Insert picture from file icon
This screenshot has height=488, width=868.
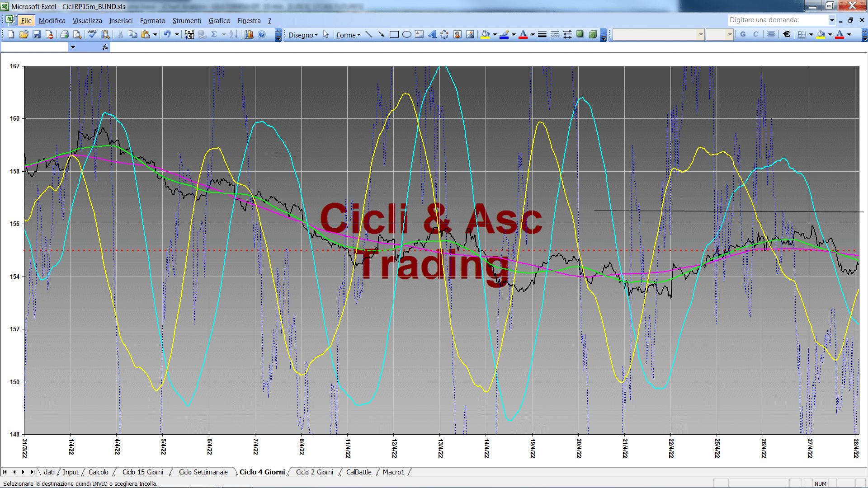(x=470, y=34)
